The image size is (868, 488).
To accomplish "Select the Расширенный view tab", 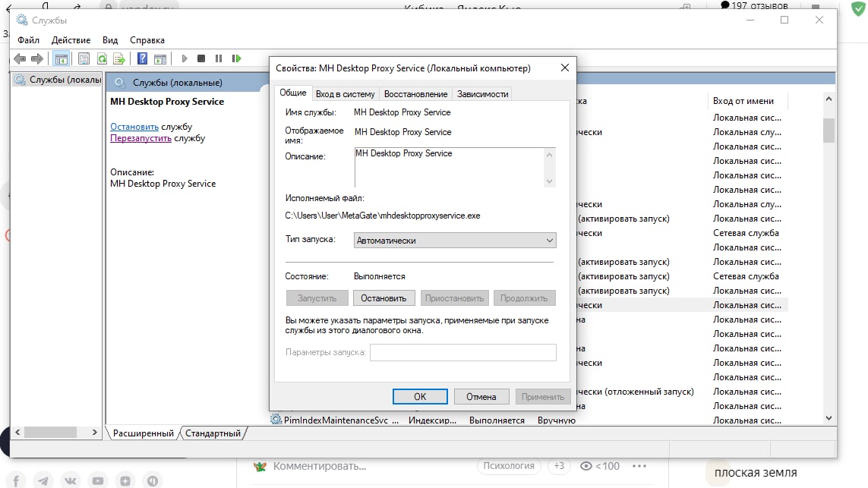I will (144, 433).
